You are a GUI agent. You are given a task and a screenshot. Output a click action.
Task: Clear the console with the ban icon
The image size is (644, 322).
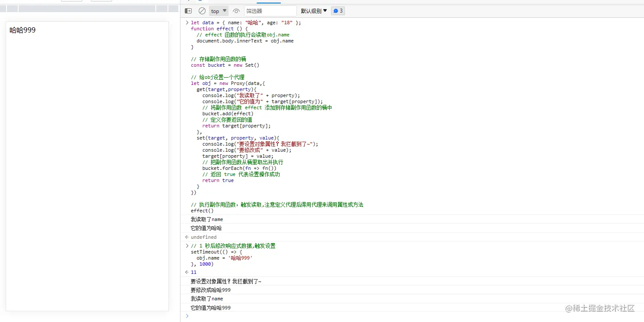pos(202,11)
